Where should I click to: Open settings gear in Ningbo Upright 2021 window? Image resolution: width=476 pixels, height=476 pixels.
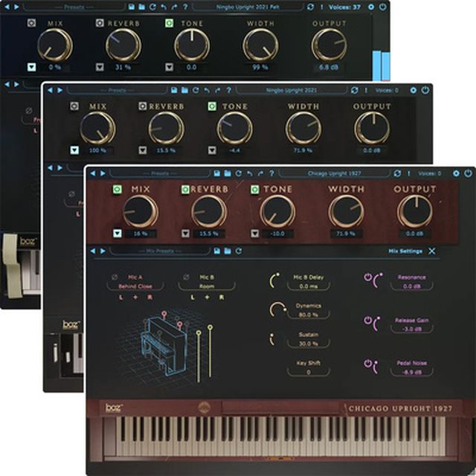point(414,90)
